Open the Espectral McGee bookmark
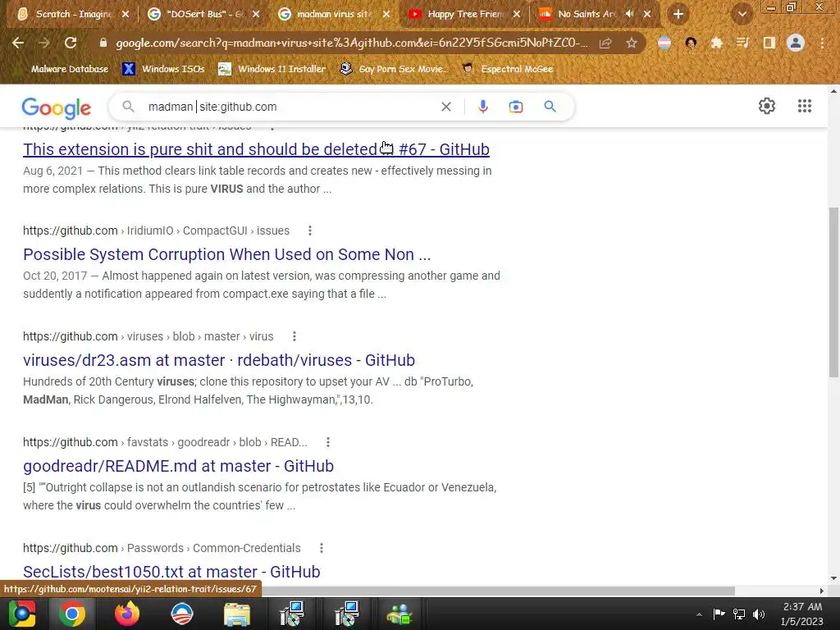Screen dimensions: 840x630 (x=508, y=69)
